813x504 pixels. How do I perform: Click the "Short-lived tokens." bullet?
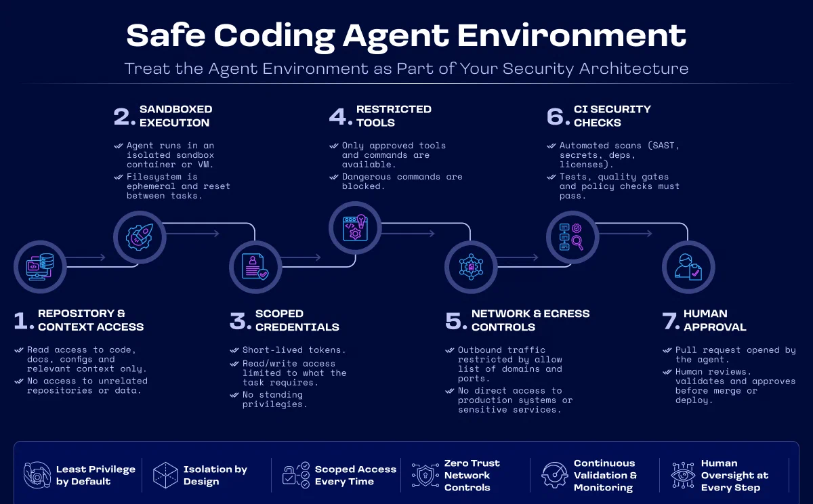(294, 350)
